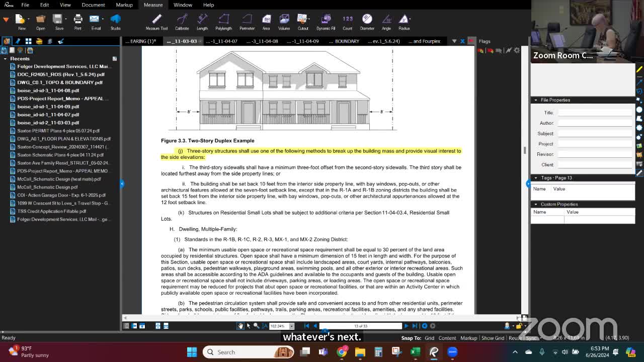Toggle Snap To Grid

(429, 338)
